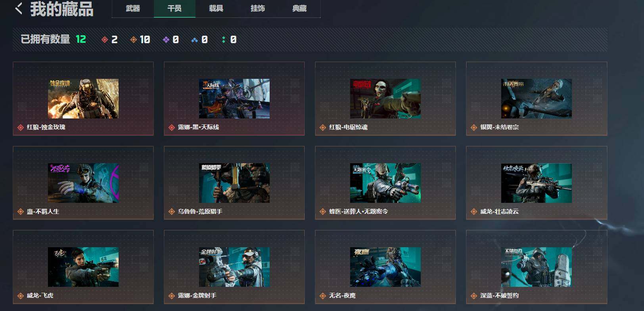Viewport: 644px width, 311px height.
Task: Click the name text 蛊-不羁人生
Action: [43, 212]
